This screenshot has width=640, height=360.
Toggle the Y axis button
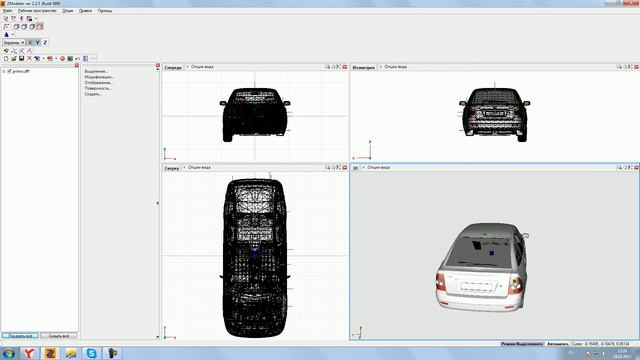38,42
